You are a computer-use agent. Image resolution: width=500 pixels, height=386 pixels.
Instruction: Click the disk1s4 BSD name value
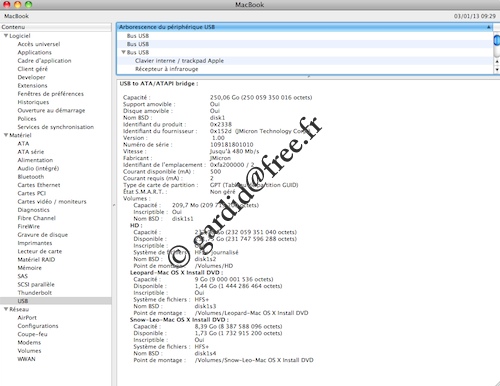tap(205, 353)
